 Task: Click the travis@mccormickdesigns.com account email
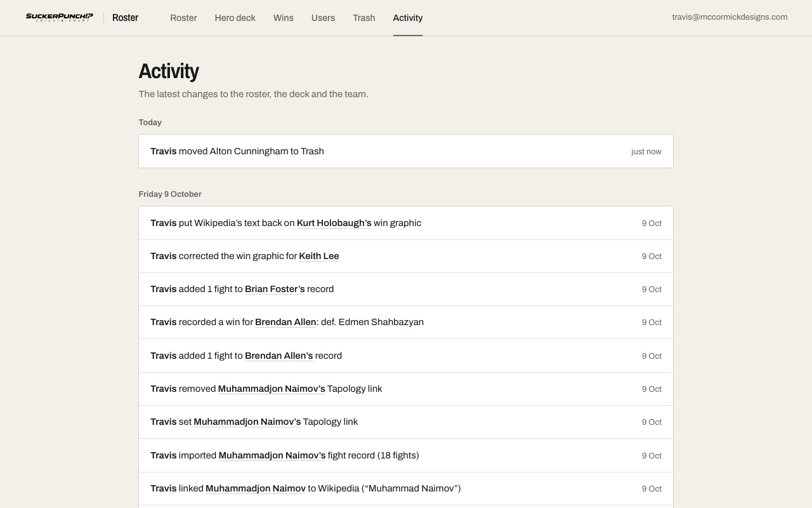click(730, 17)
